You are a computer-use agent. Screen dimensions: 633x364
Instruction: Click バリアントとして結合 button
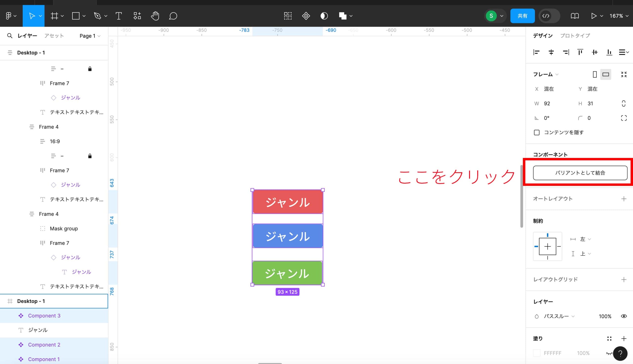[x=580, y=173]
